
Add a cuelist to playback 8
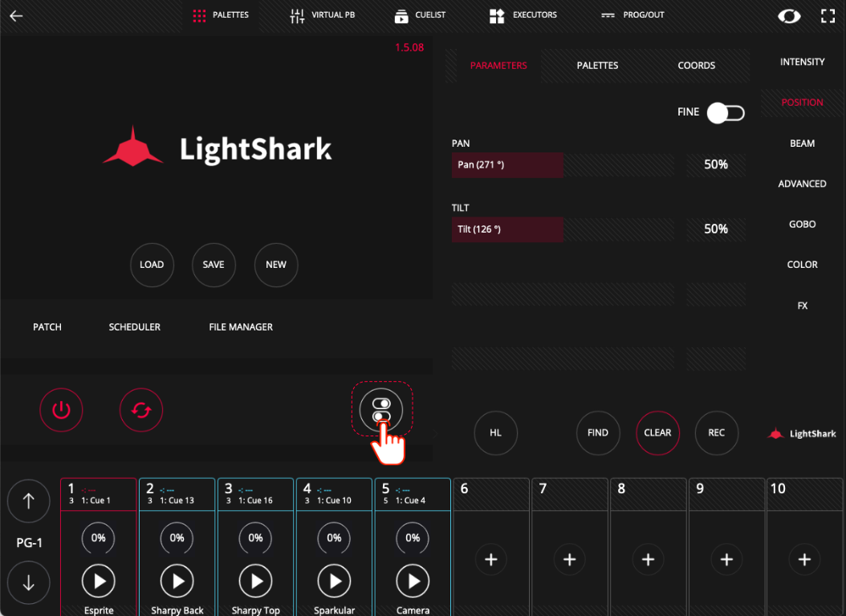[x=648, y=559]
